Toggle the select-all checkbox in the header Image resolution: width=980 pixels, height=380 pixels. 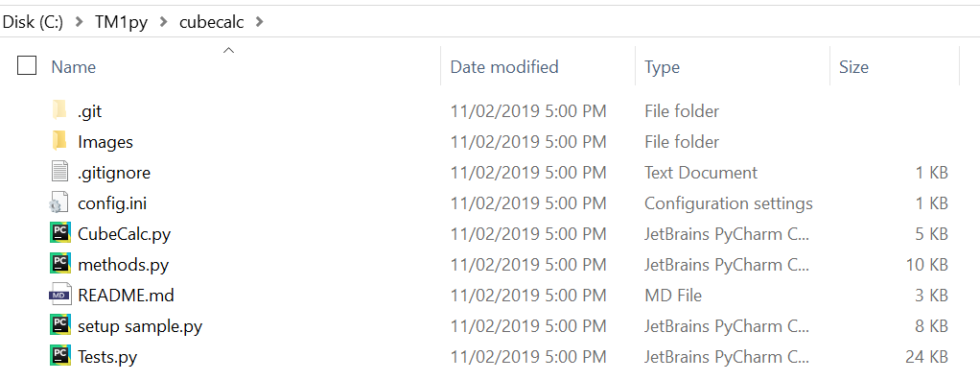pyautogui.click(x=27, y=65)
